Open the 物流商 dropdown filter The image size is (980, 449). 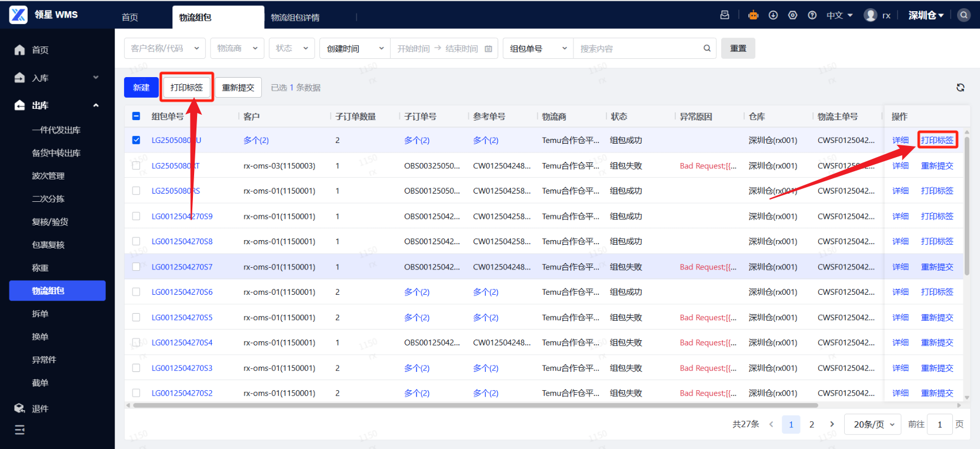click(x=237, y=48)
